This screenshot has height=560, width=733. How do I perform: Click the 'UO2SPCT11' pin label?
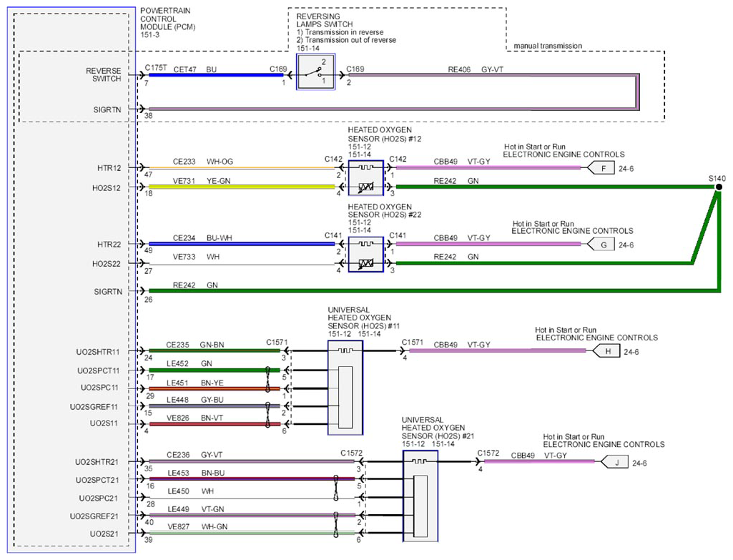point(98,370)
